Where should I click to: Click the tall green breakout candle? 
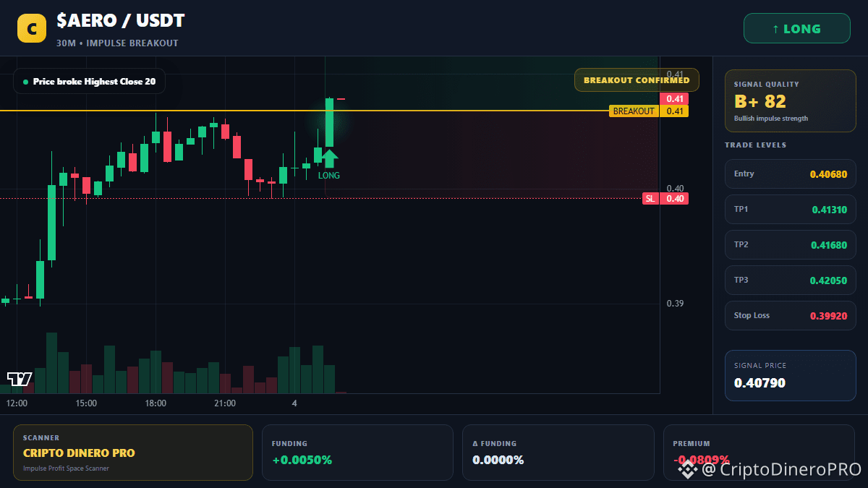pyautogui.click(x=329, y=123)
